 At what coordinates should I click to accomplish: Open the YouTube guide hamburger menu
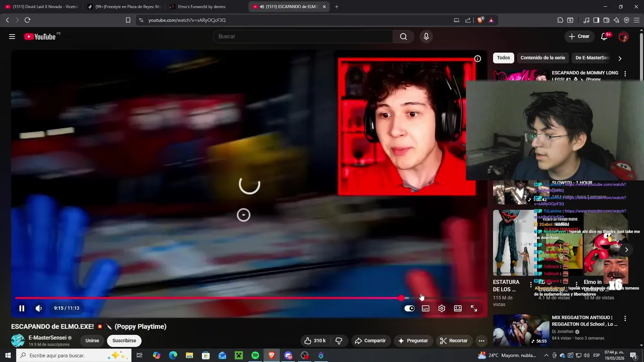(12, 36)
